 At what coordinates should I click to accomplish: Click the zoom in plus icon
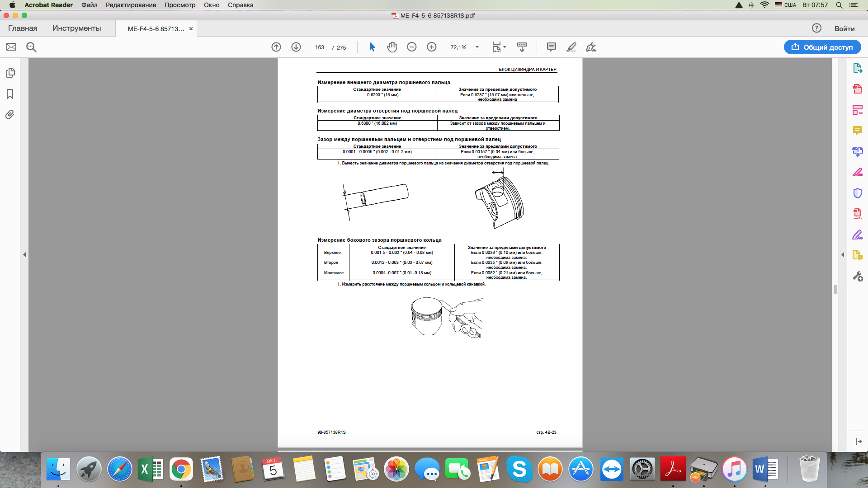pyautogui.click(x=432, y=47)
